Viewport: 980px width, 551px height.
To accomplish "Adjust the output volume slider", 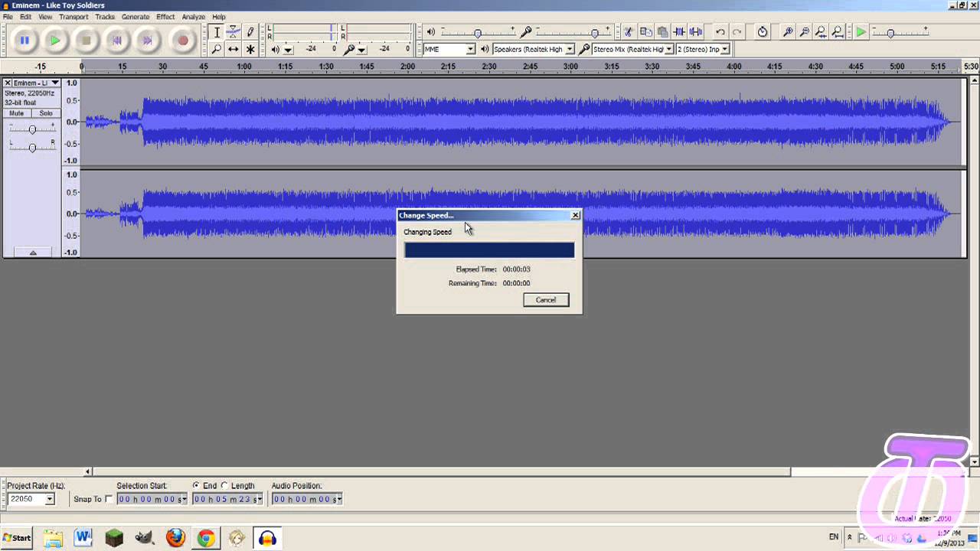I will pyautogui.click(x=478, y=32).
